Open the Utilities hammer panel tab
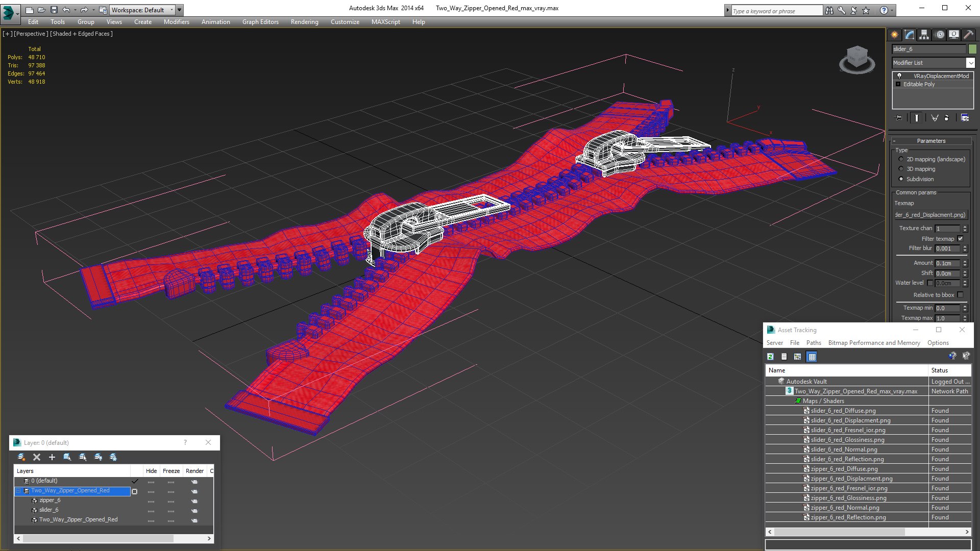The image size is (980, 551). tap(968, 35)
